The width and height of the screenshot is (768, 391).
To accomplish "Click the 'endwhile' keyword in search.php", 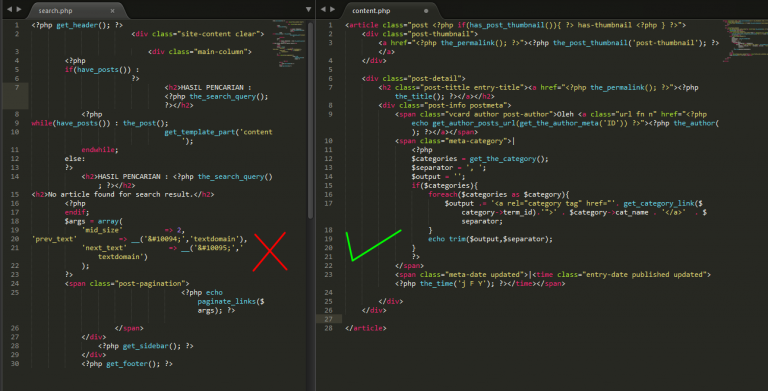I will [98, 149].
